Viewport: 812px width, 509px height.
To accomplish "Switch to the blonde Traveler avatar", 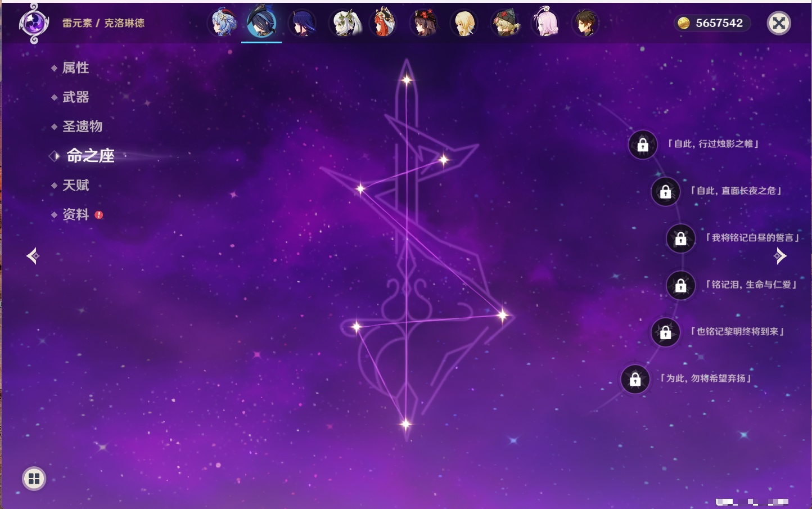I will click(x=464, y=23).
